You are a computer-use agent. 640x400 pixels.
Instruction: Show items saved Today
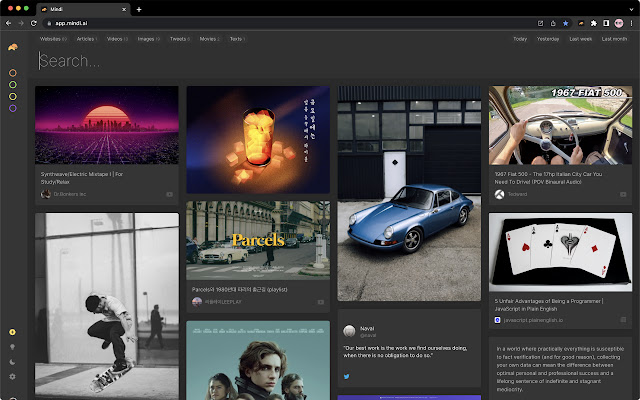click(520, 39)
